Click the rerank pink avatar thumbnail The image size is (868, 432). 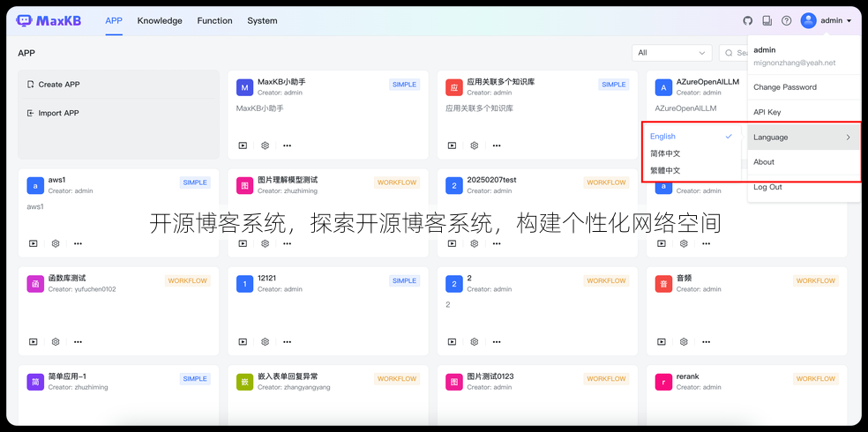[x=663, y=383]
